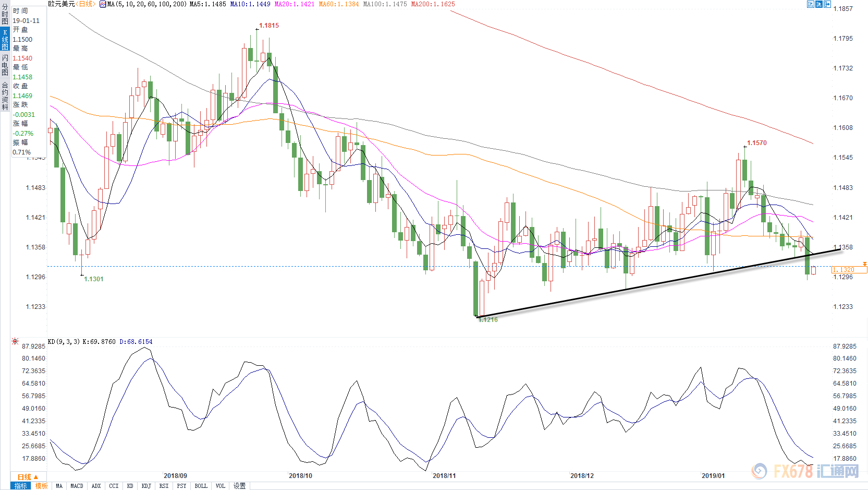
Task: Open the 合约资料 sidebar tab
Action: [x=5, y=95]
